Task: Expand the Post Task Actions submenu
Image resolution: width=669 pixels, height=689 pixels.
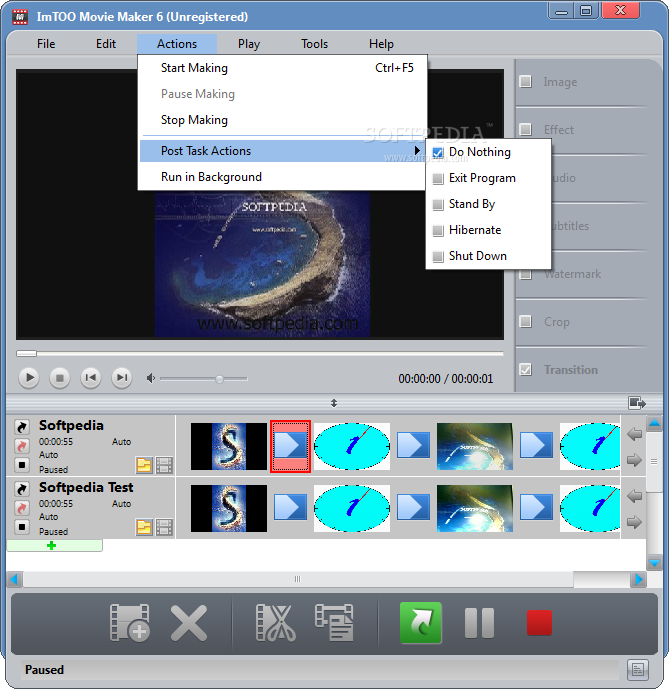Action: tap(282, 151)
